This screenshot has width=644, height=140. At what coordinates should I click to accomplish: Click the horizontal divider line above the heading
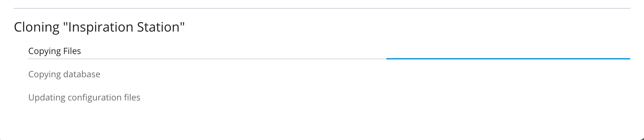[x=322, y=8]
